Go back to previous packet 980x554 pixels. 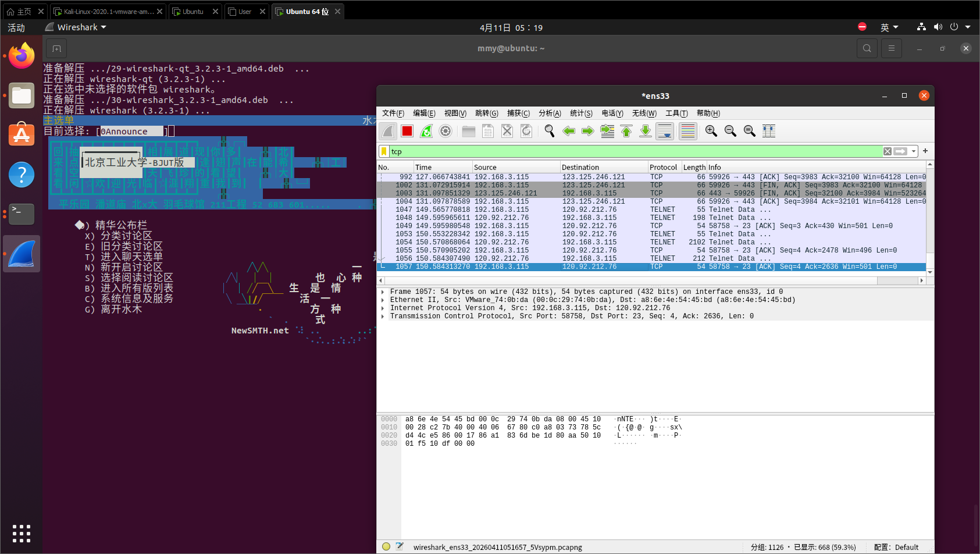coord(569,131)
